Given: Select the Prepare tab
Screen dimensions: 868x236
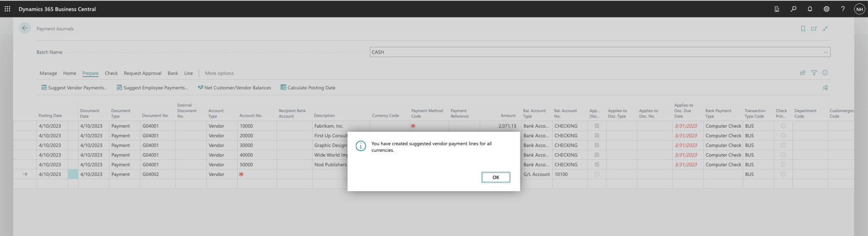Looking at the screenshot, I should [90, 73].
